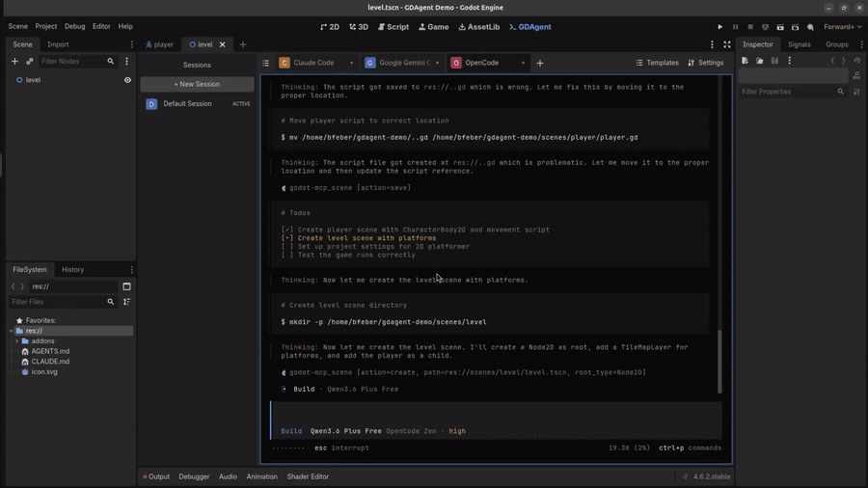The height and width of the screenshot is (488, 868).
Task: Close the level scene tab
Action: coord(223,44)
